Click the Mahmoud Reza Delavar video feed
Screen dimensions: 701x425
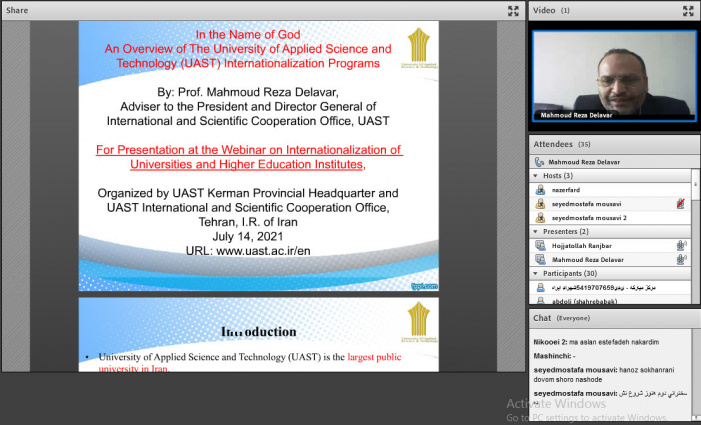tap(614, 75)
